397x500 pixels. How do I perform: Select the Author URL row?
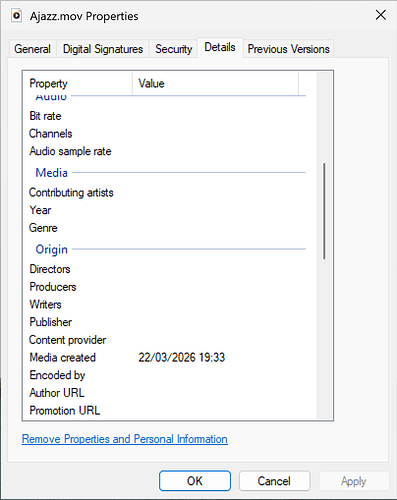pos(167,393)
